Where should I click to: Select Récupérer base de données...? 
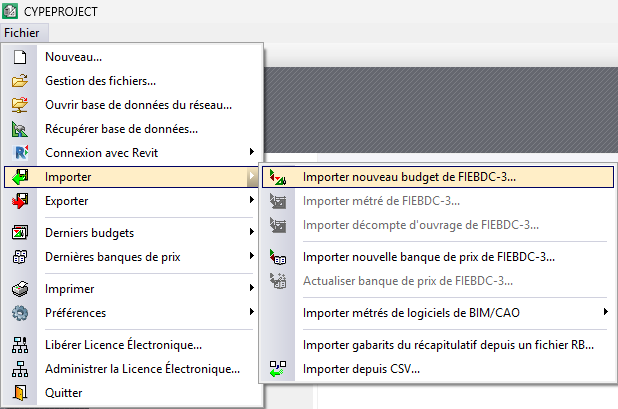[x=133, y=129]
